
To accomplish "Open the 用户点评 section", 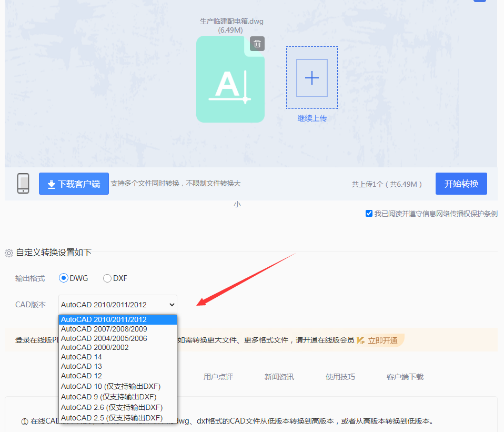I will (218, 376).
